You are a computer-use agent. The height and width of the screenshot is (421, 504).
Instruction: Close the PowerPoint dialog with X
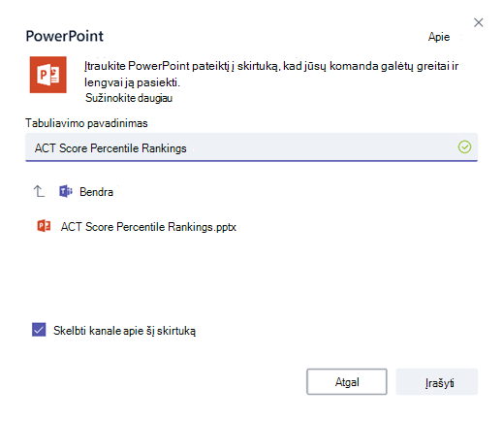coord(479,22)
